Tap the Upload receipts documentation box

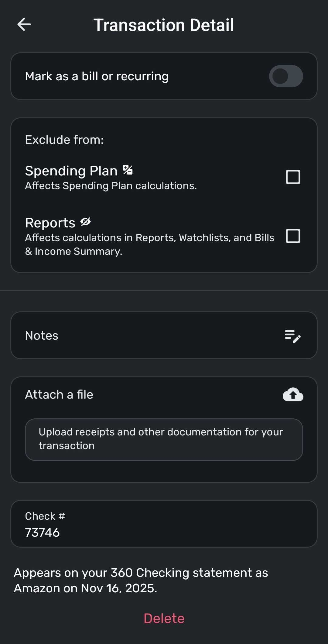click(164, 439)
